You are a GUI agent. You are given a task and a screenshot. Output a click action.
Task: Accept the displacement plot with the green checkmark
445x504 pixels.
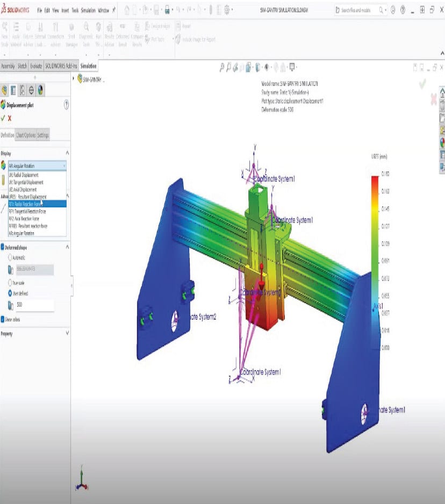pyautogui.click(x=3, y=118)
